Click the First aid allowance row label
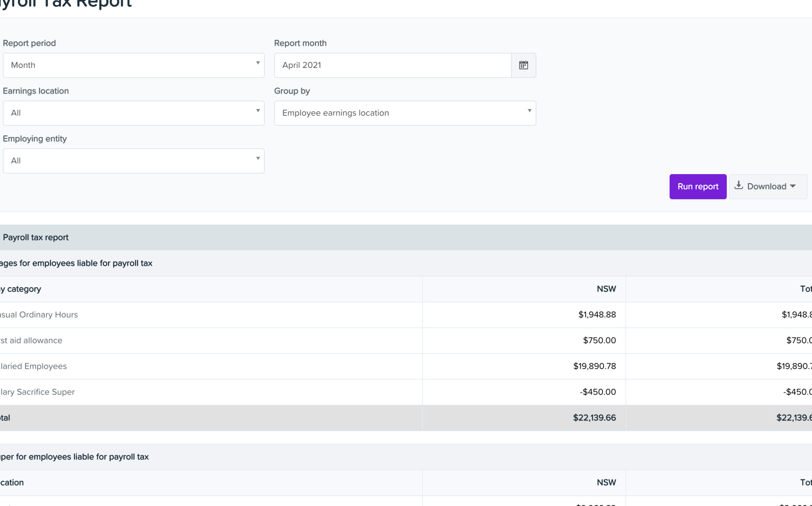812x506 pixels. click(31, 341)
